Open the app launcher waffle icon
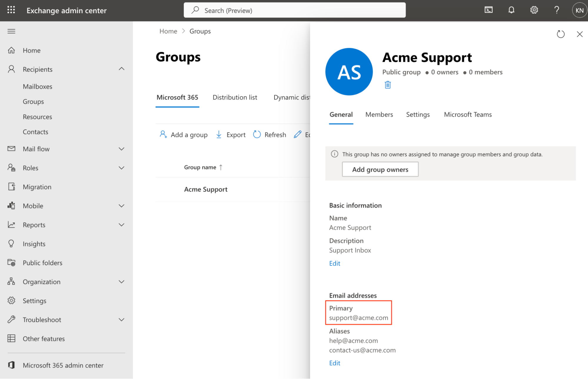 [11, 10]
